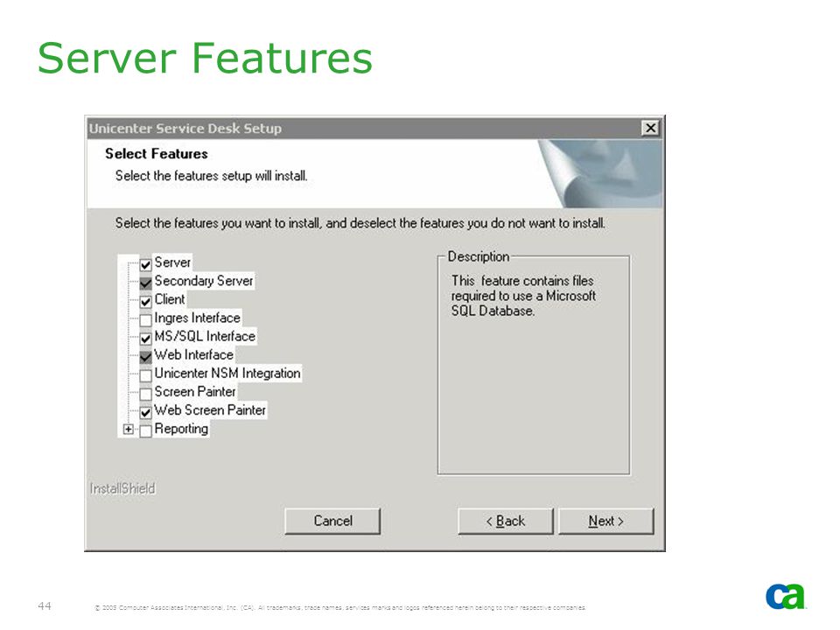Select the Unicenter NSM Integration label

point(227,374)
